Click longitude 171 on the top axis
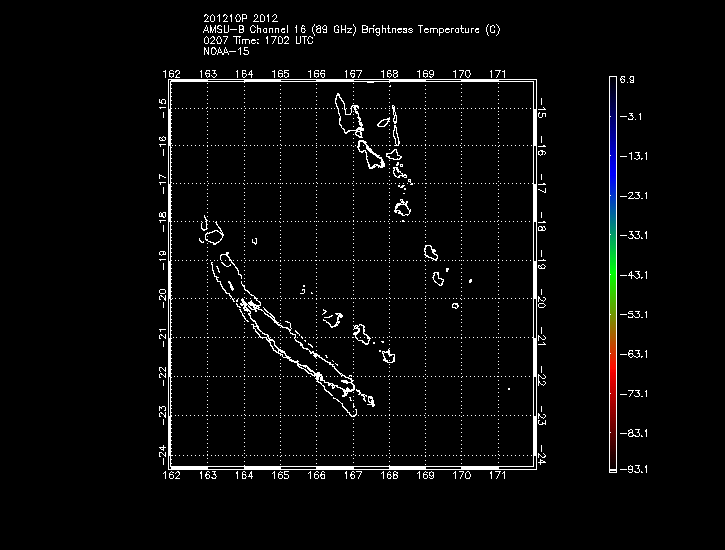The width and height of the screenshot is (725, 550). [x=498, y=74]
